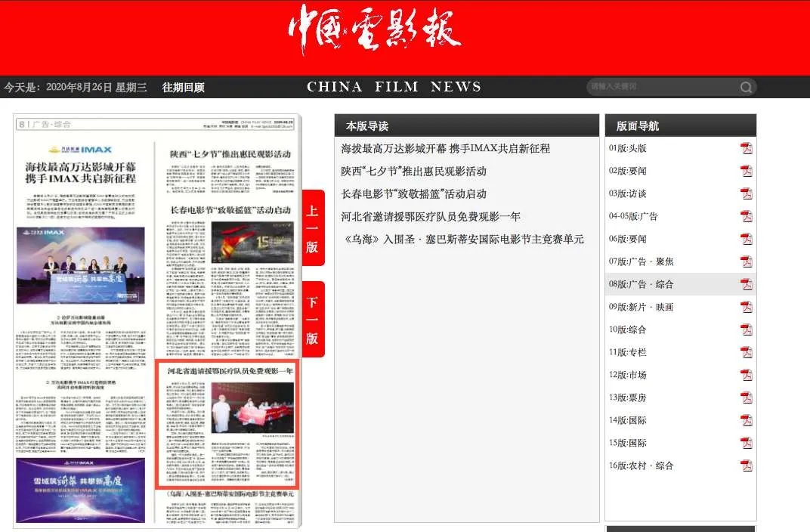Open PDF icon beside 06版:要闻

pyautogui.click(x=746, y=239)
